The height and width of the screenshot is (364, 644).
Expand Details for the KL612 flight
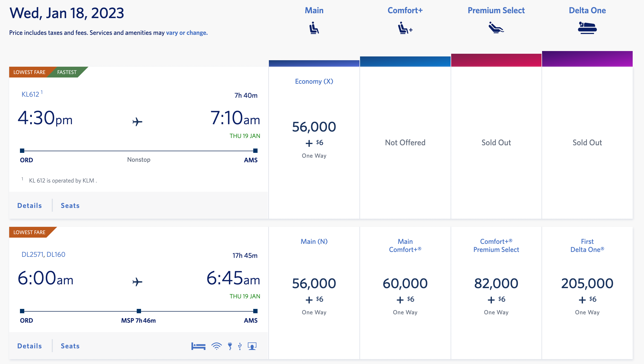[x=29, y=205]
